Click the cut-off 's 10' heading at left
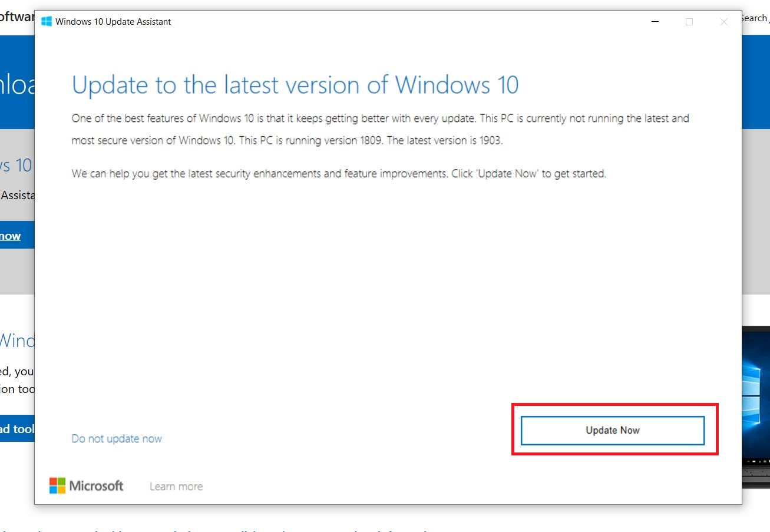 (x=16, y=166)
